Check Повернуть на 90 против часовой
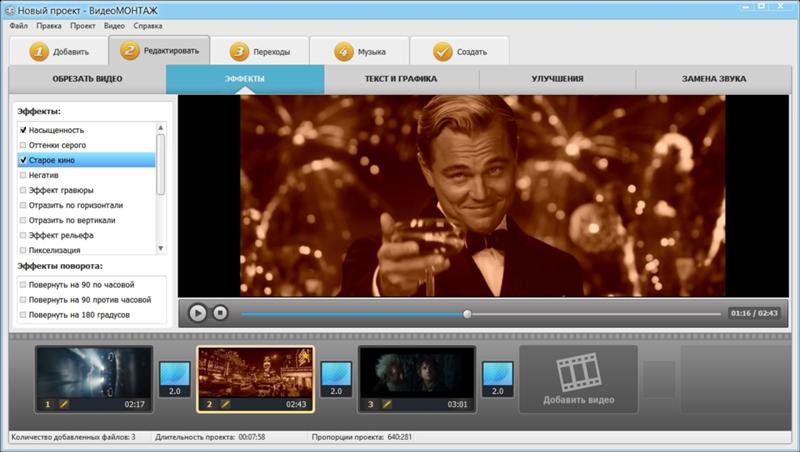This screenshot has width=800, height=452. (23, 300)
